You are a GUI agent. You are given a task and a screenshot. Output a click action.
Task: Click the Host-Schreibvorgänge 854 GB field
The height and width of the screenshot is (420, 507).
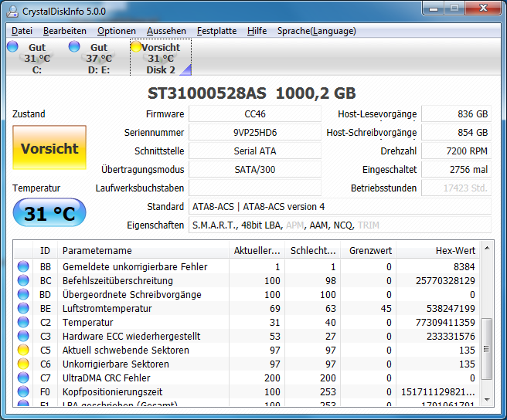click(x=456, y=133)
